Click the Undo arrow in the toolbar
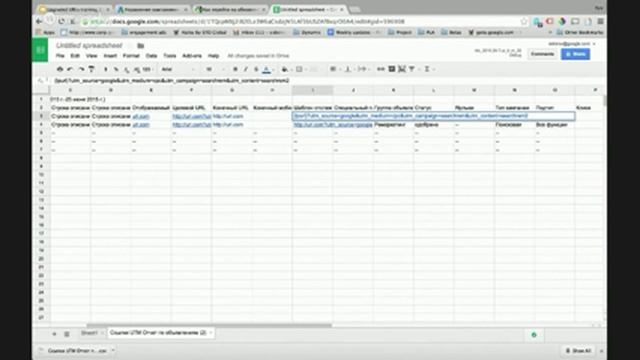The width and height of the screenshot is (640, 360). click(70, 69)
